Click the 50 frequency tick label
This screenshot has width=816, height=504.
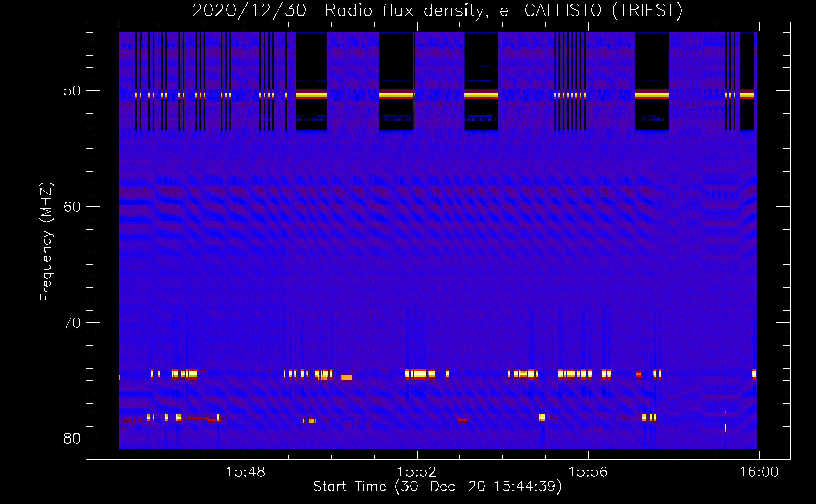(72, 91)
